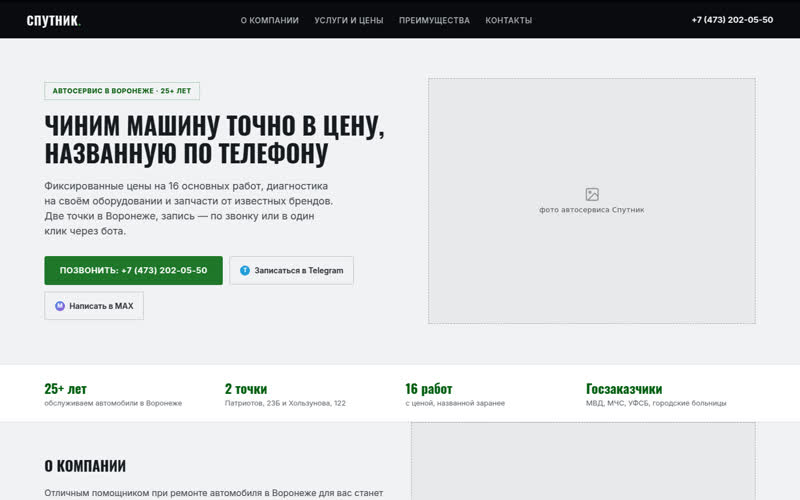Click the paragraph starting Фиксированные цены на 16
Screen dimensions: 800x500
point(189,208)
